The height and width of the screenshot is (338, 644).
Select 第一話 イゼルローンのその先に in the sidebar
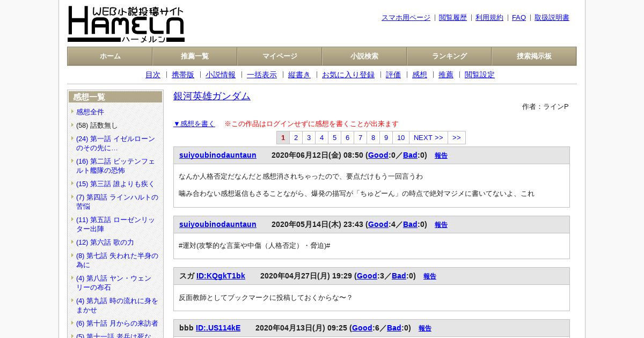click(115, 143)
